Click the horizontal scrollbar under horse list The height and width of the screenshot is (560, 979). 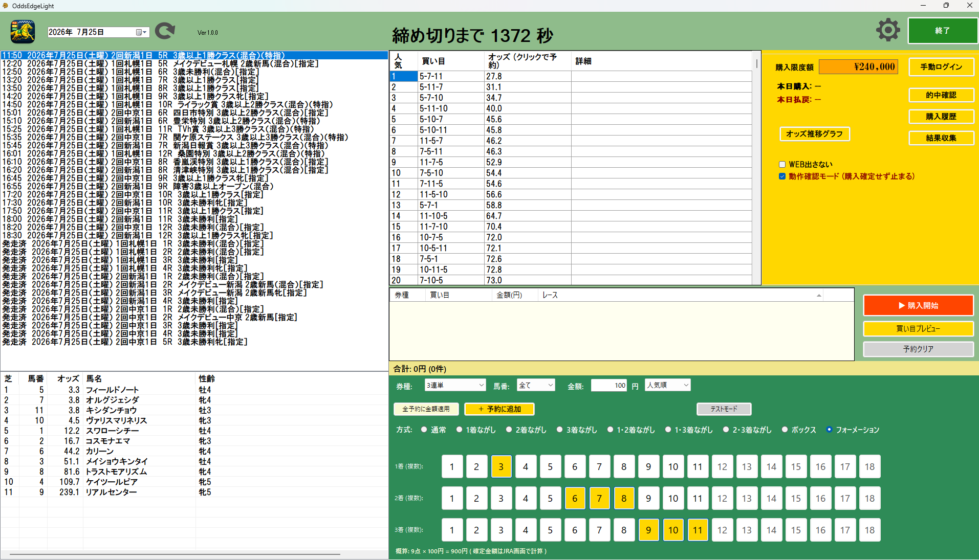(175, 554)
